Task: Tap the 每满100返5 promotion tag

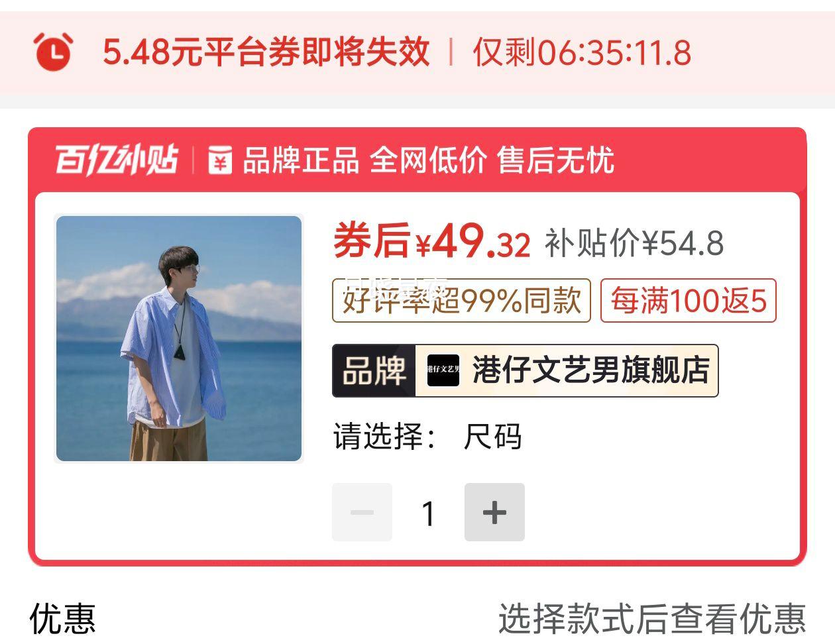Action: coord(689,301)
